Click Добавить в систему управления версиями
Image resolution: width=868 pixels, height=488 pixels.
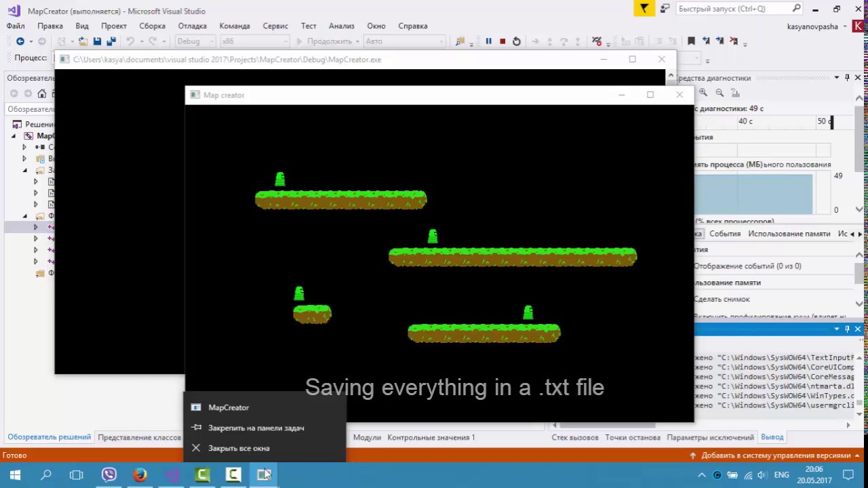776,455
